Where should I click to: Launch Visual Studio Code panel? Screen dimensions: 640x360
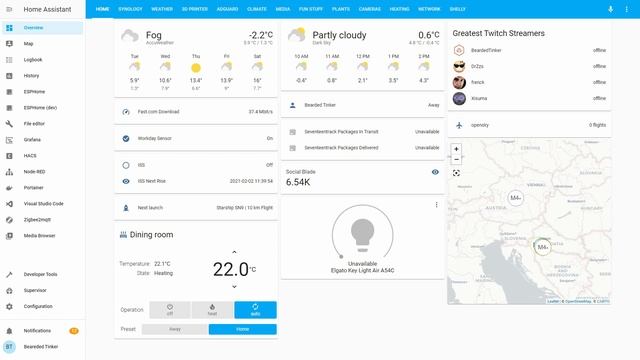42,204
